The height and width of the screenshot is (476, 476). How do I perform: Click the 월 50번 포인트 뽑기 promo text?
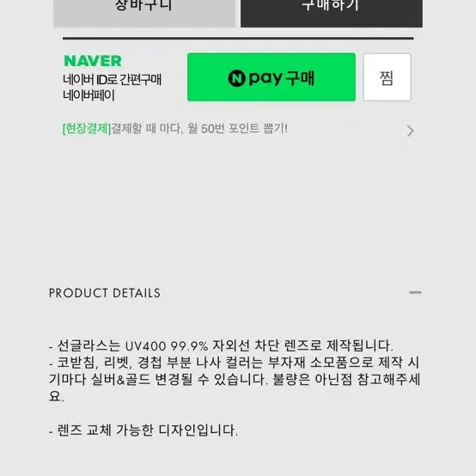[237, 129]
